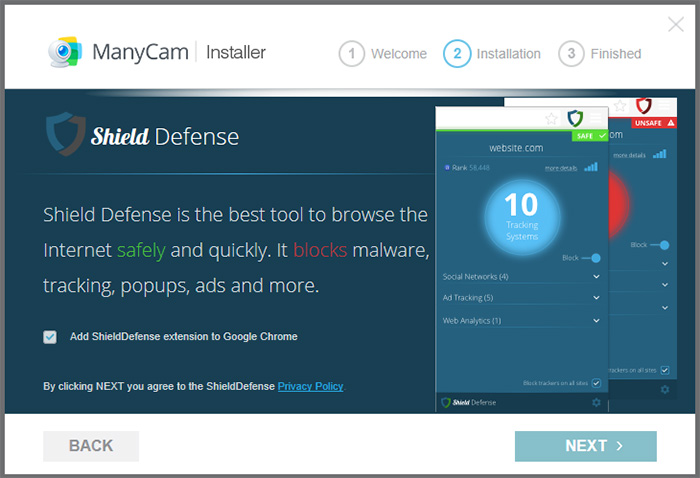Toggle the Block switch in unsafe preview

click(660, 245)
